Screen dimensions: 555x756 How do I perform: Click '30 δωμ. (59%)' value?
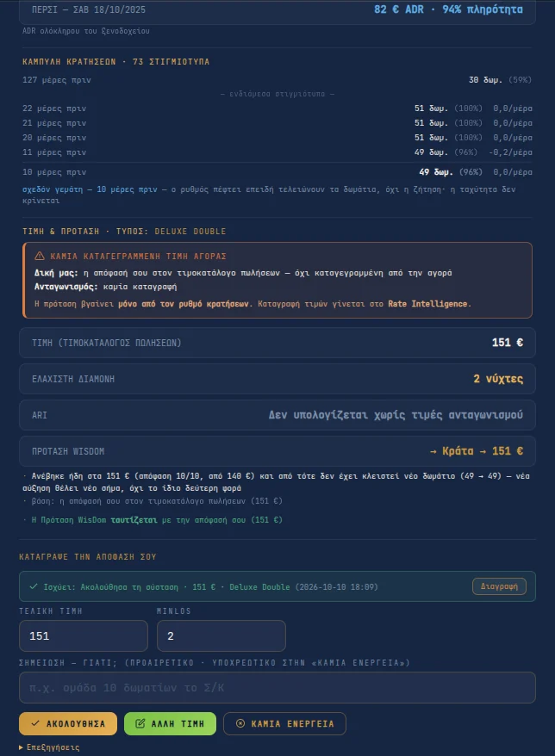click(x=500, y=80)
